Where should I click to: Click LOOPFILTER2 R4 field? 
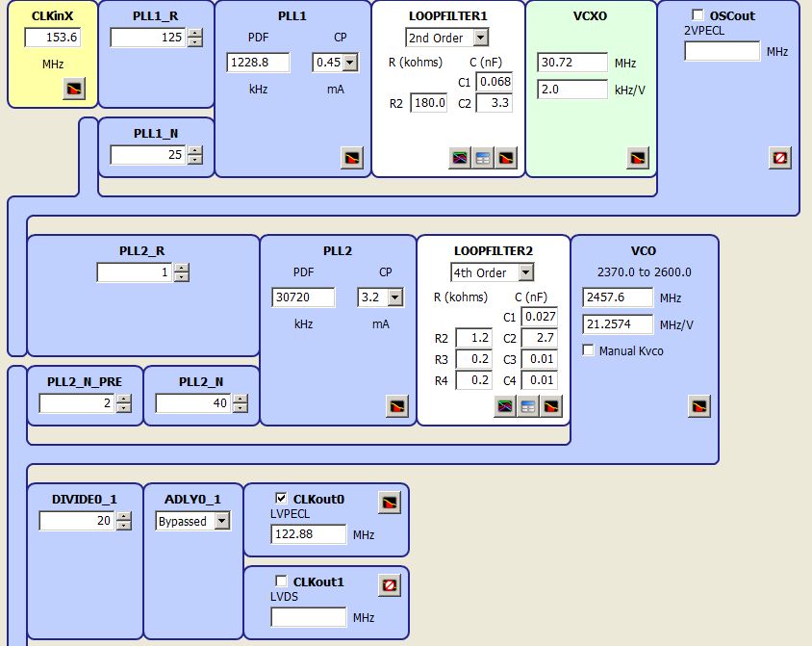(x=474, y=380)
